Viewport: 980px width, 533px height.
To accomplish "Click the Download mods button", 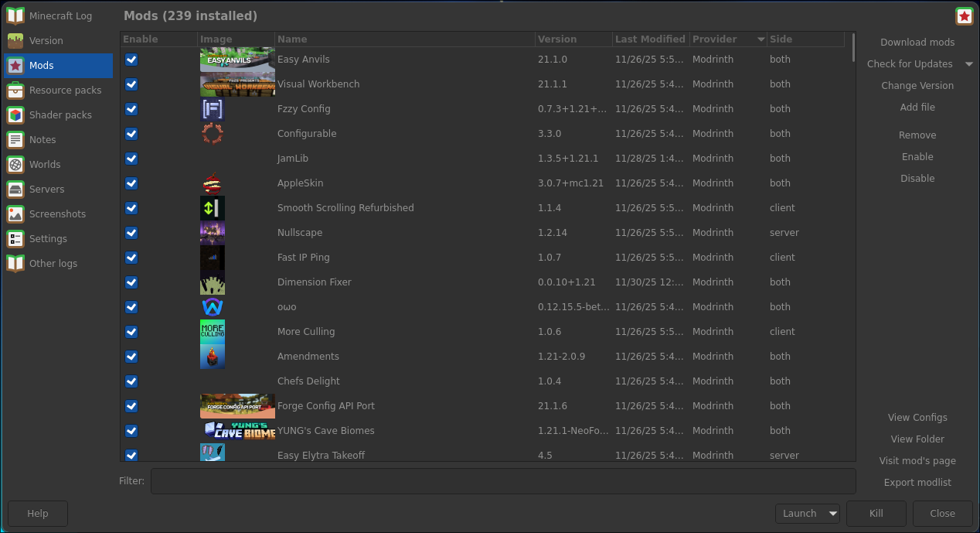I will 917,43.
